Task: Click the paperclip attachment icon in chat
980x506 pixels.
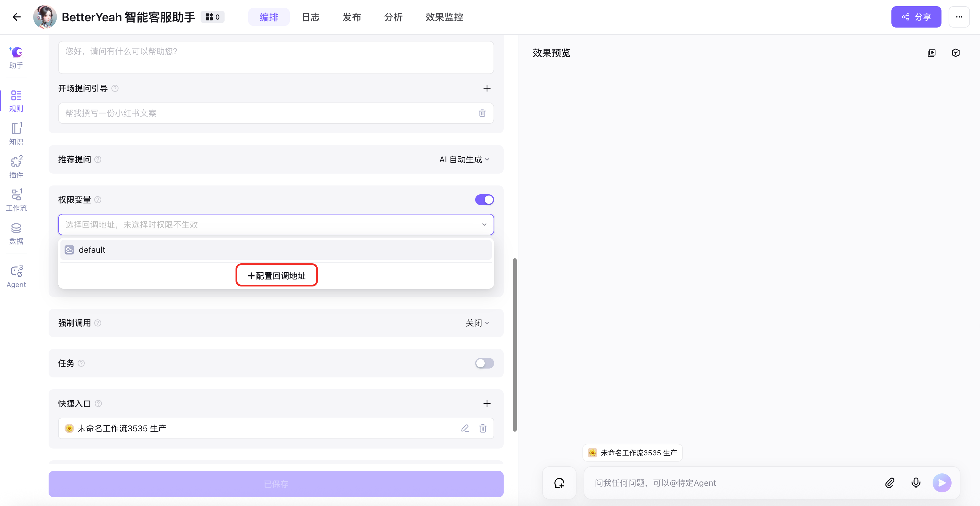Action: [889, 483]
